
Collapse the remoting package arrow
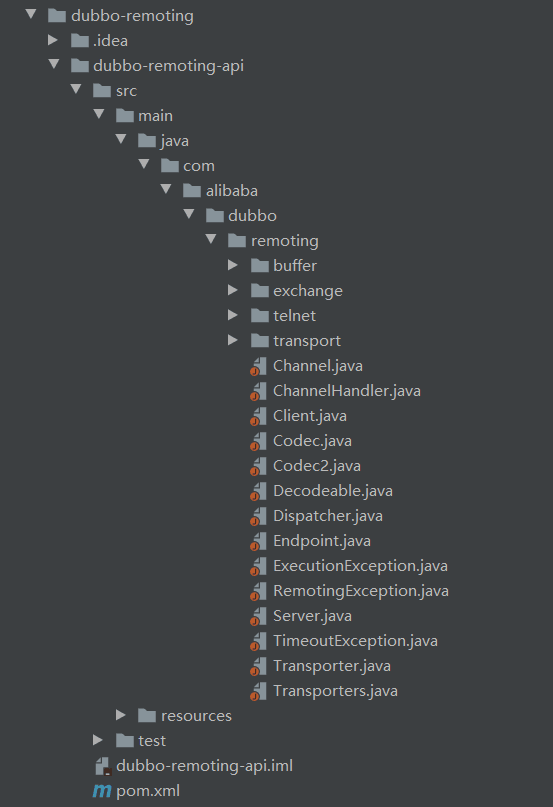point(211,239)
